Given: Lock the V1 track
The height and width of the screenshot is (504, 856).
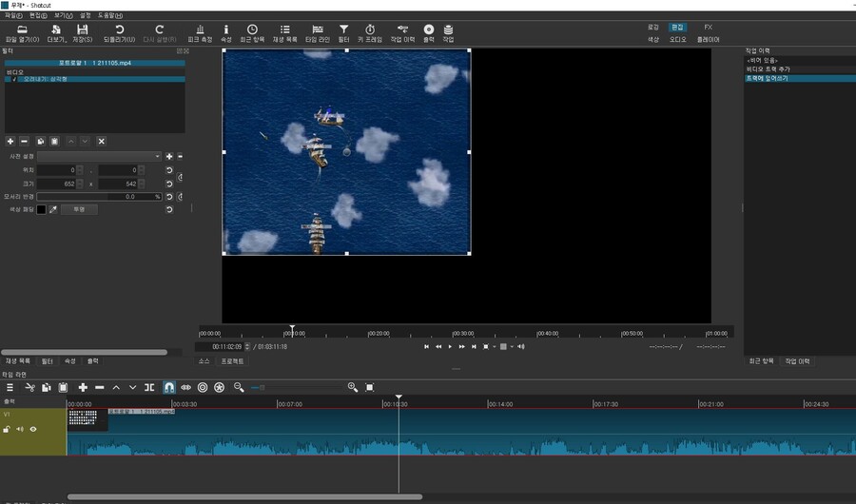Looking at the screenshot, I should point(7,429).
